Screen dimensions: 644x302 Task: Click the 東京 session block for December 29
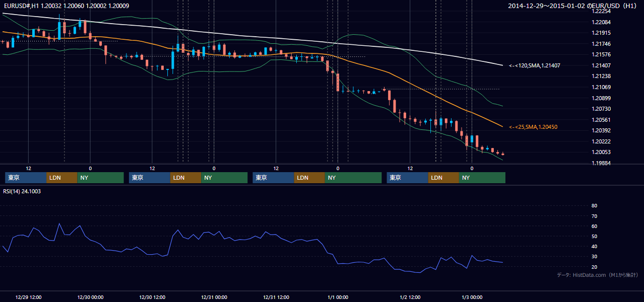pyautogui.click(x=26, y=178)
